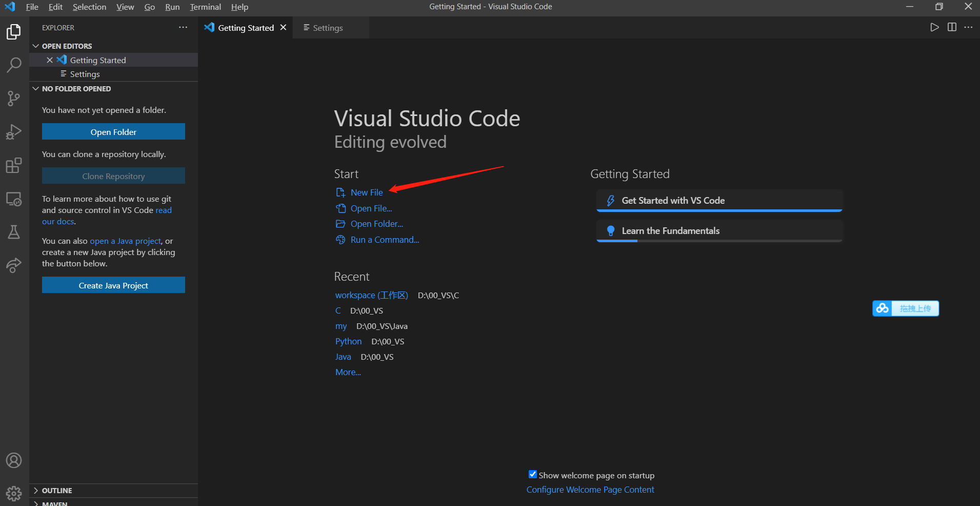The height and width of the screenshot is (506, 980).
Task: Click the Create Java Project button
Action: pos(113,285)
